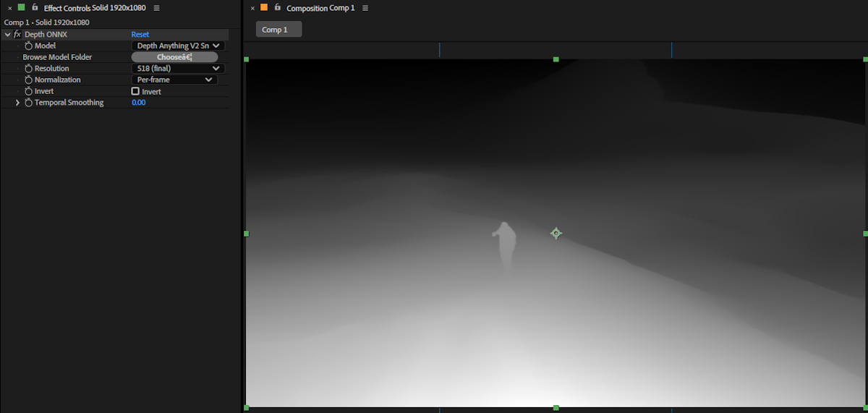
Task: Click the Composition panel lock icon
Action: click(277, 7)
